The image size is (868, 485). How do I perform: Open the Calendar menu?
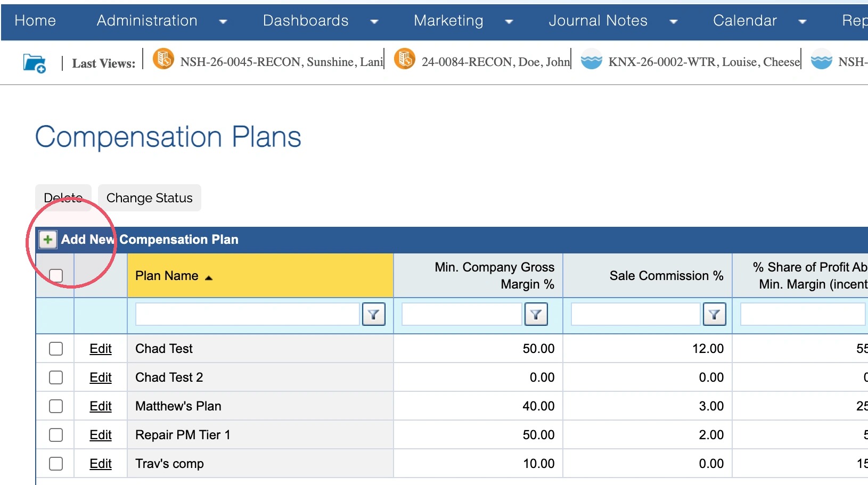click(745, 21)
